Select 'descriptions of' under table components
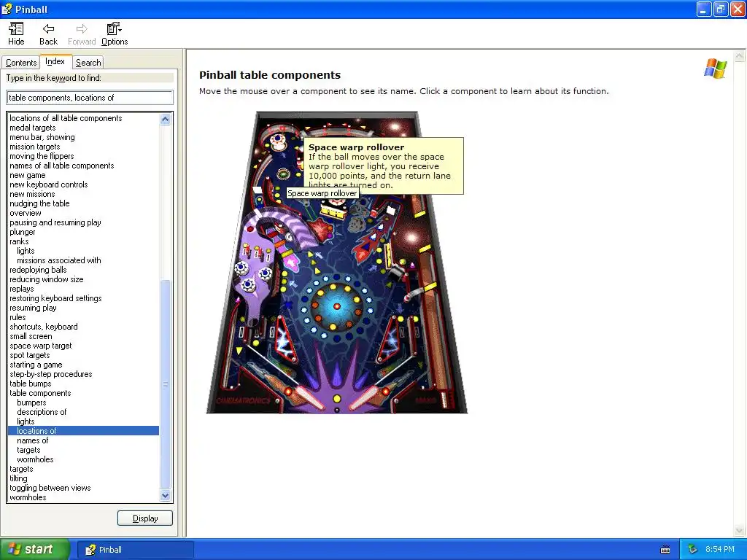 point(42,412)
